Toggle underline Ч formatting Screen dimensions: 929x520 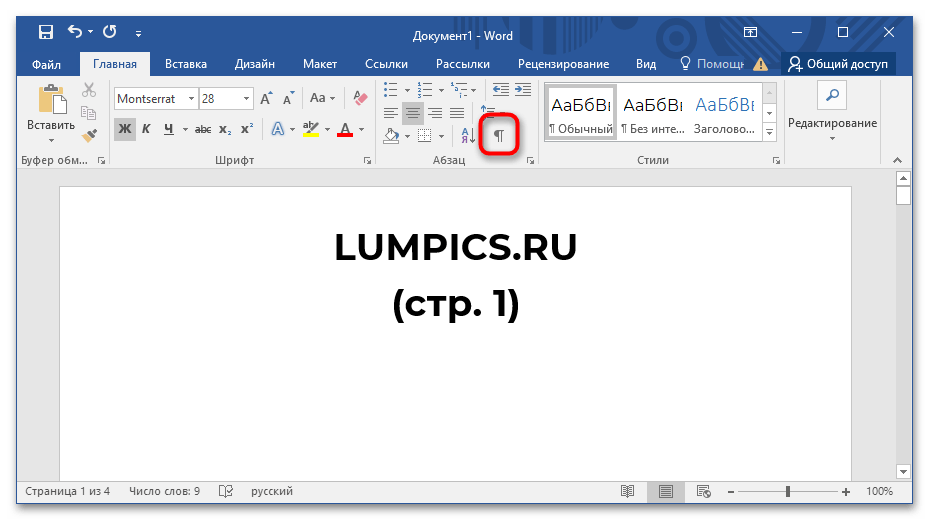169,129
